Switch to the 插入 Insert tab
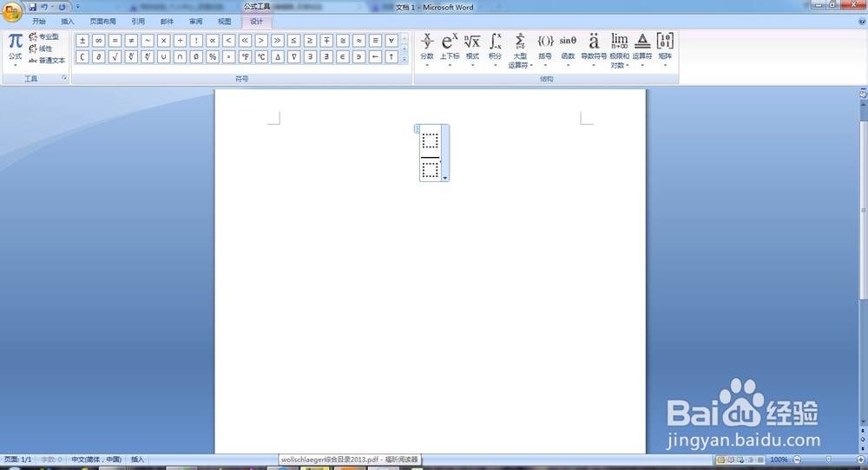Viewport: 868px width, 470px height. [x=68, y=22]
